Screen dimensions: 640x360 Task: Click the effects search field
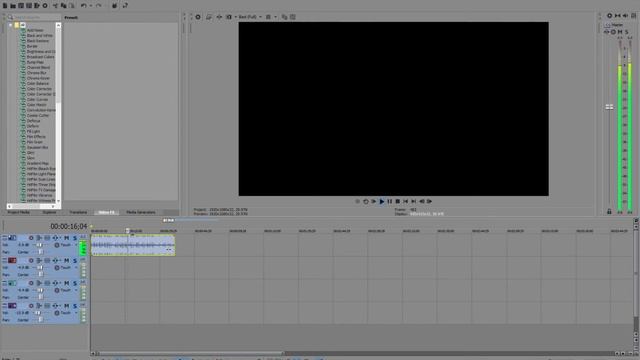pyautogui.click(x=34, y=18)
